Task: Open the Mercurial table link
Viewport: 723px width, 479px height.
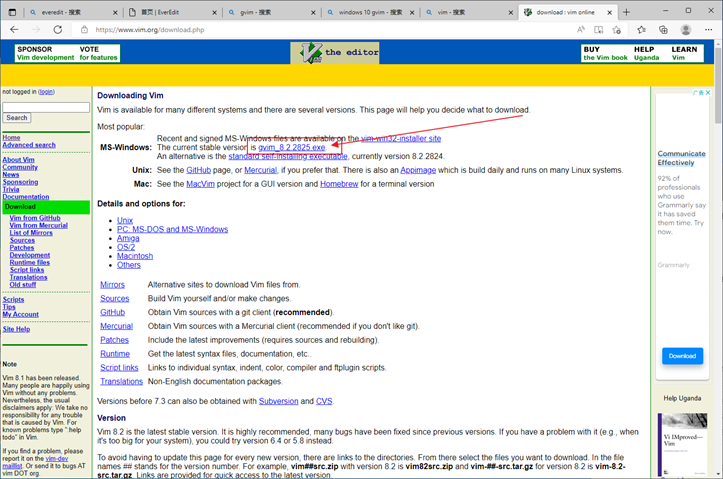Action: click(117, 326)
